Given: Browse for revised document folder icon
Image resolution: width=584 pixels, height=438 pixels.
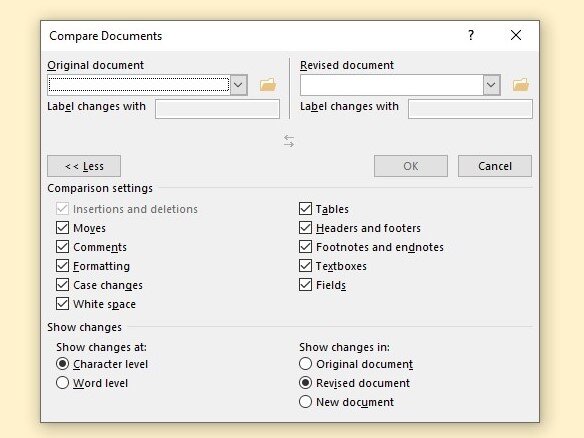Looking at the screenshot, I should point(521,85).
